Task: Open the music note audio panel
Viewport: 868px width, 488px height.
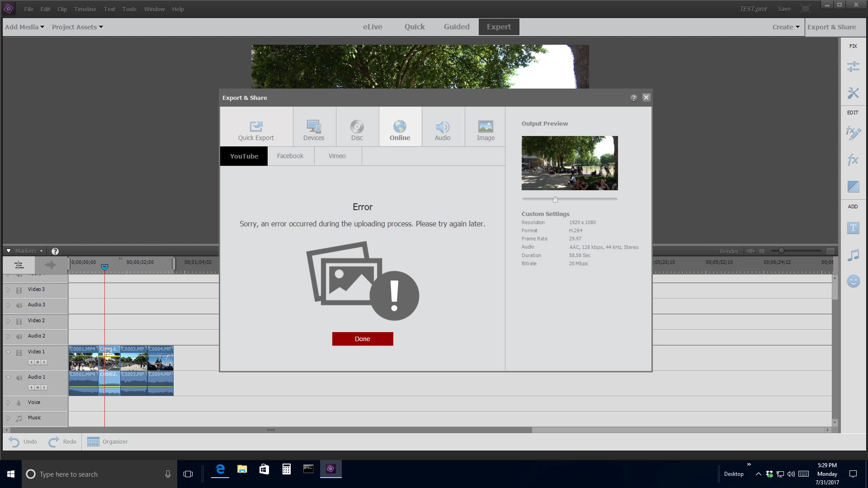Action: point(853,255)
